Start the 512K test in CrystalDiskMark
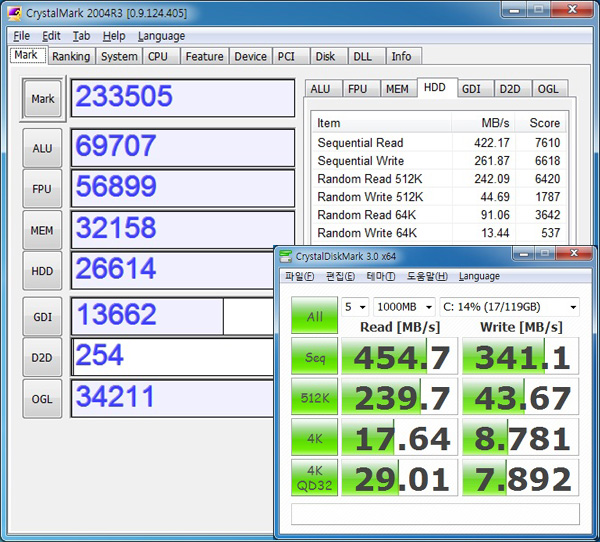 pyautogui.click(x=315, y=397)
